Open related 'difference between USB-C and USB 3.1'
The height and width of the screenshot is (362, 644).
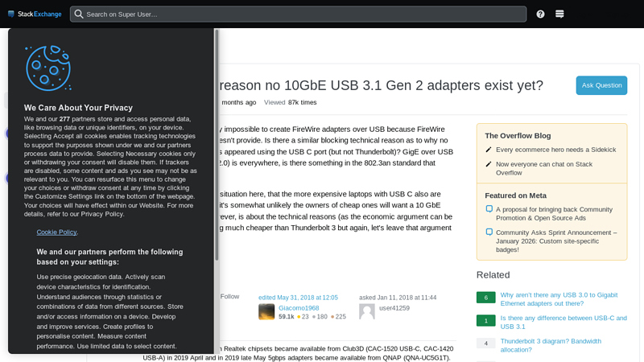click(x=563, y=323)
